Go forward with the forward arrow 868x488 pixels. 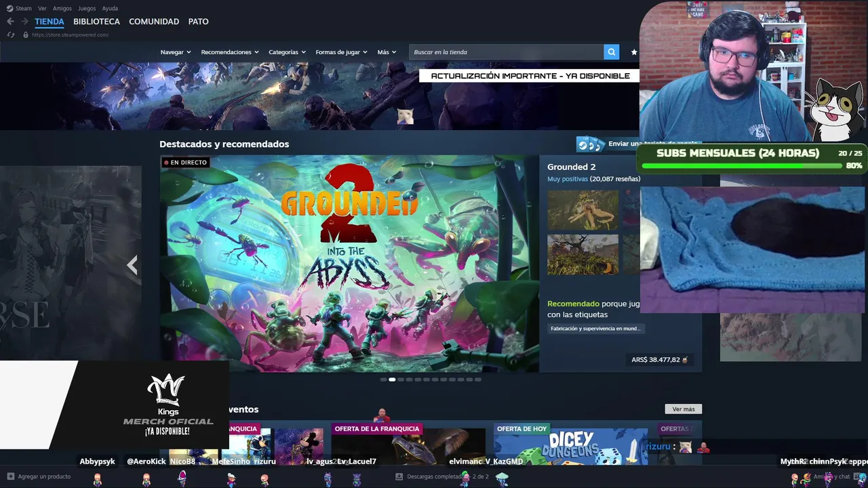tap(24, 22)
